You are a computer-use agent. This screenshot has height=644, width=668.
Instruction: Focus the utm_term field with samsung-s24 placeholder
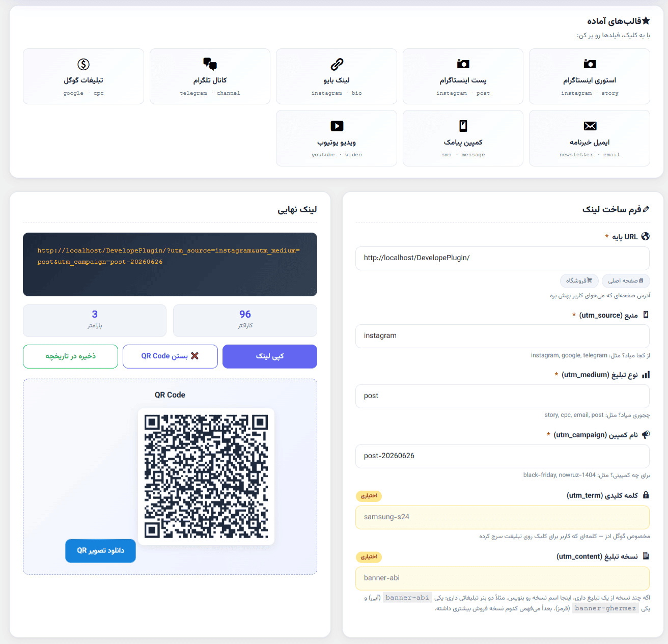(x=503, y=517)
